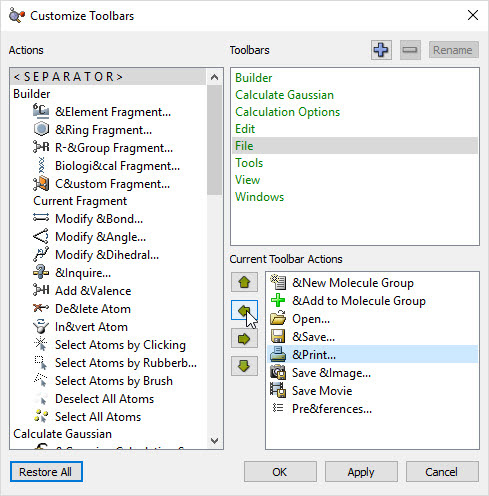Select the Pre&ferences... action text
Image resolution: width=489 pixels, height=496 pixels.
click(332, 409)
